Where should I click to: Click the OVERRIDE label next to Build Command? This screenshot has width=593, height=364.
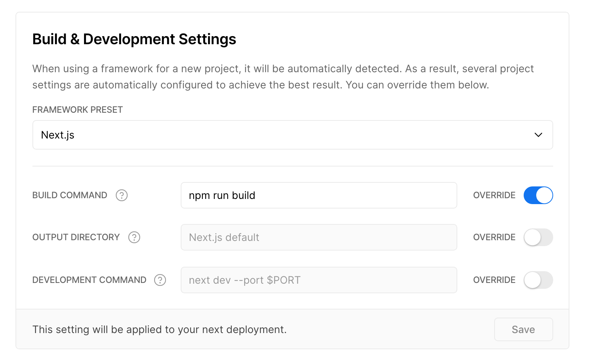click(494, 195)
